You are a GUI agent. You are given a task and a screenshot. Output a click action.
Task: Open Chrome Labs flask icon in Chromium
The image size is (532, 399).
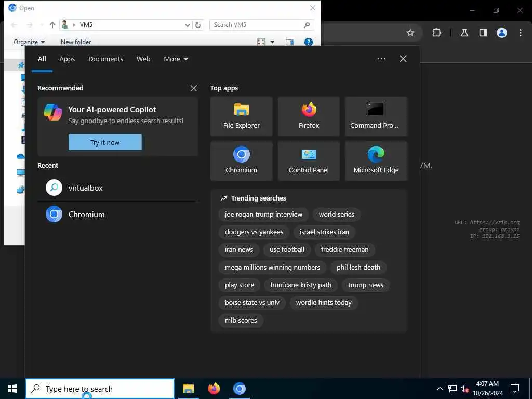pyautogui.click(x=464, y=33)
